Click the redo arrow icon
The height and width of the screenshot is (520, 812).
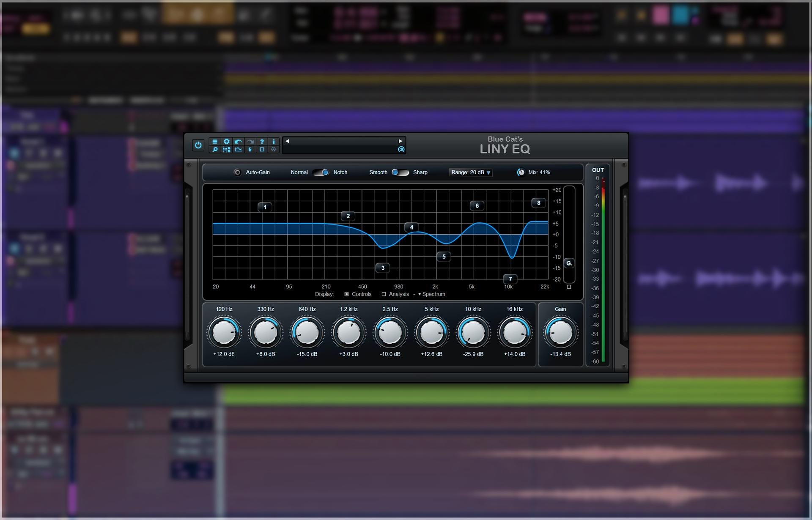(250, 142)
